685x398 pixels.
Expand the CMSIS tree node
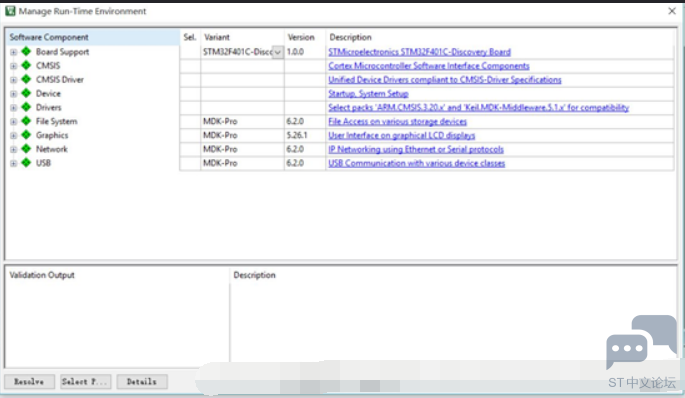click(14, 66)
